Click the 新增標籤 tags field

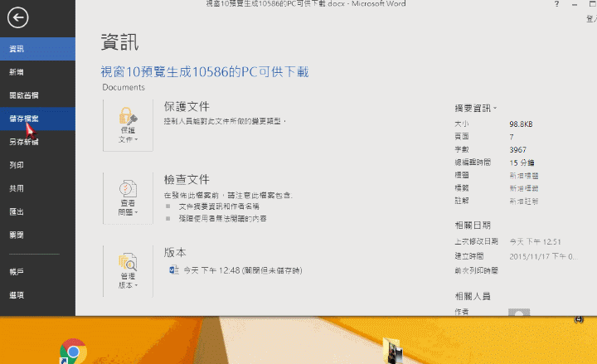click(x=524, y=188)
